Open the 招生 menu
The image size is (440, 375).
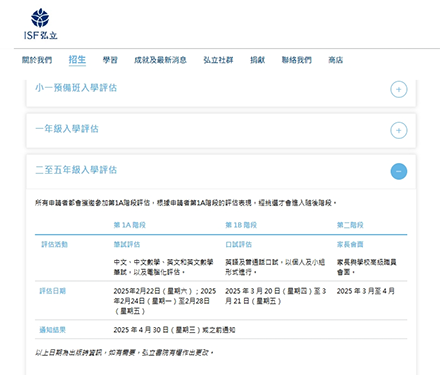click(x=77, y=60)
